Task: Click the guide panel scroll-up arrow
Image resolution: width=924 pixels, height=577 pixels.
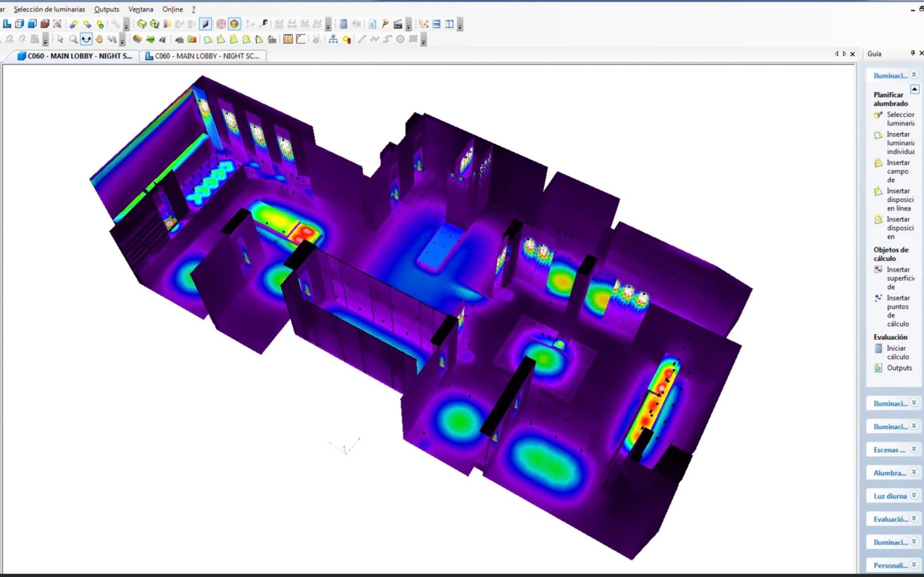Action: [x=914, y=89]
